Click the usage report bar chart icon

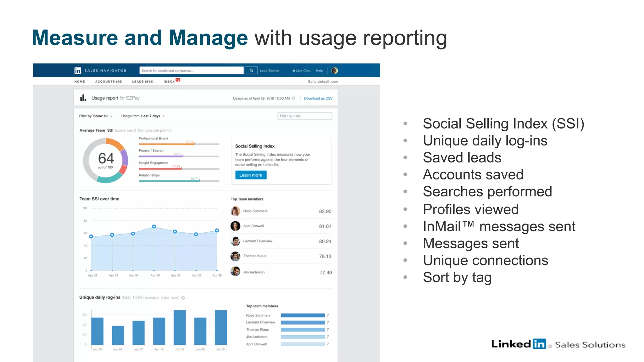click(83, 98)
